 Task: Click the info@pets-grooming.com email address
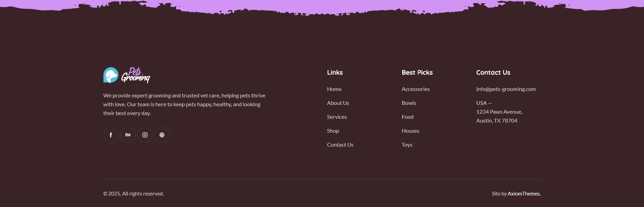(x=506, y=89)
